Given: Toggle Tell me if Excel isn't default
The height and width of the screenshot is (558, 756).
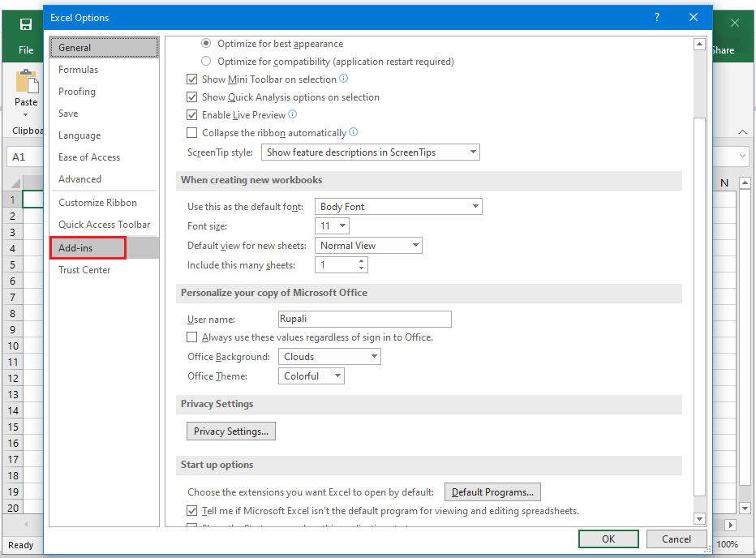Looking at the screenshot, I should [192, 511].
